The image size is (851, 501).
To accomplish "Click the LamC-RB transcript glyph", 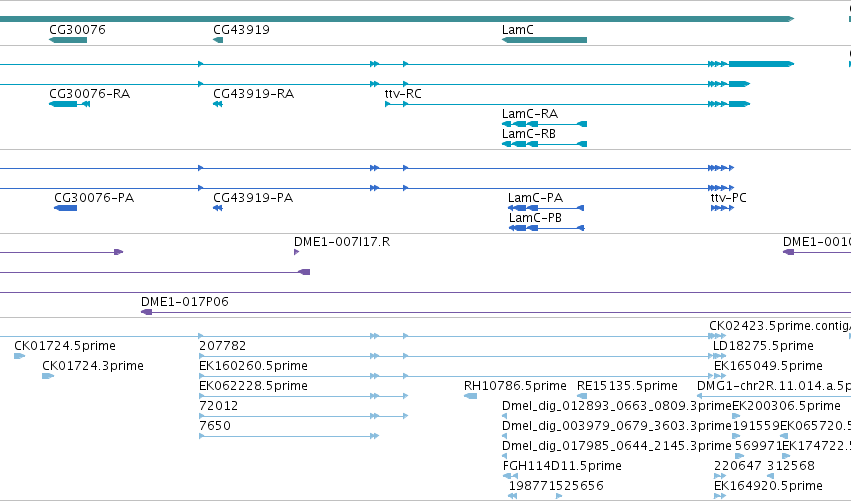I will click(544, 144).
